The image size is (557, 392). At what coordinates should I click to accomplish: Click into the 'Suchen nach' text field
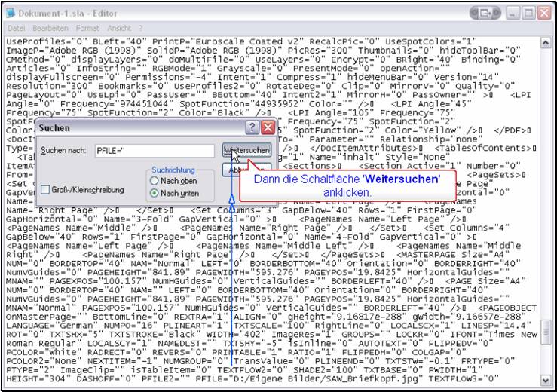pos(155,152)
